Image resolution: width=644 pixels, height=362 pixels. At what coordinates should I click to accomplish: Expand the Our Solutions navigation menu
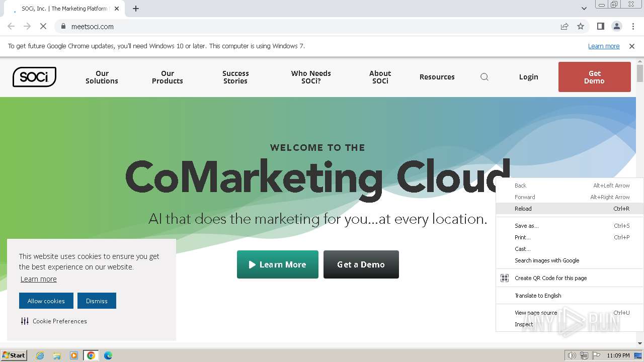[102, 77]
